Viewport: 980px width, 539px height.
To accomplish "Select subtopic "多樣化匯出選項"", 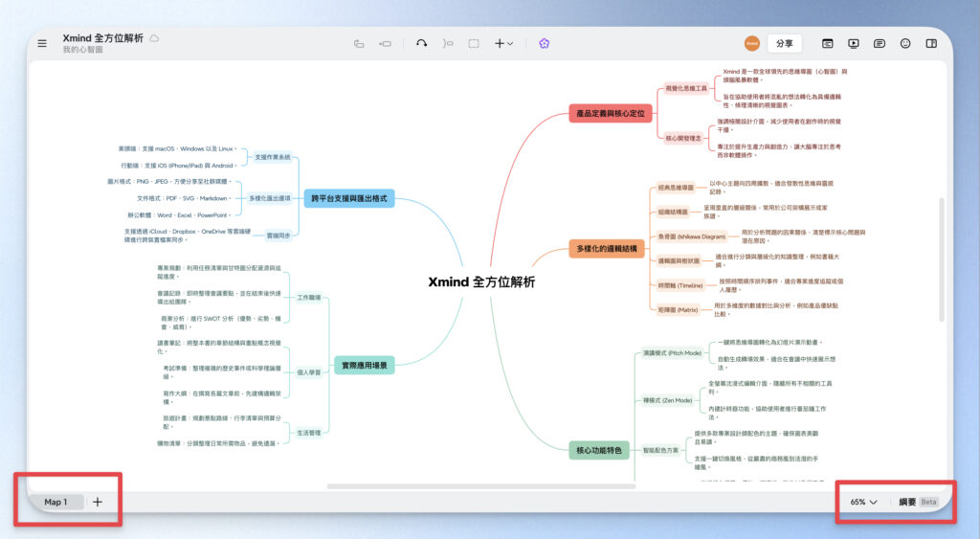I will click(269, 198).
